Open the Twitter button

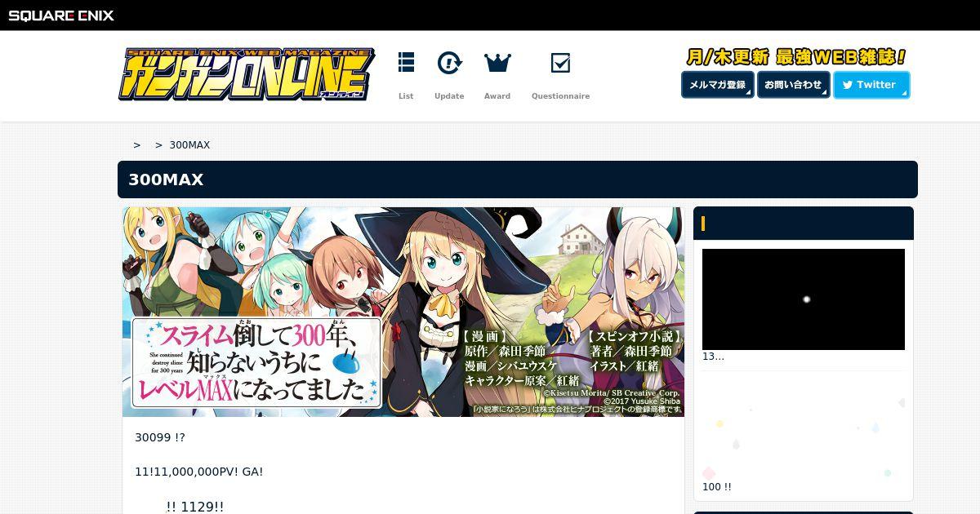click(871, 85)
